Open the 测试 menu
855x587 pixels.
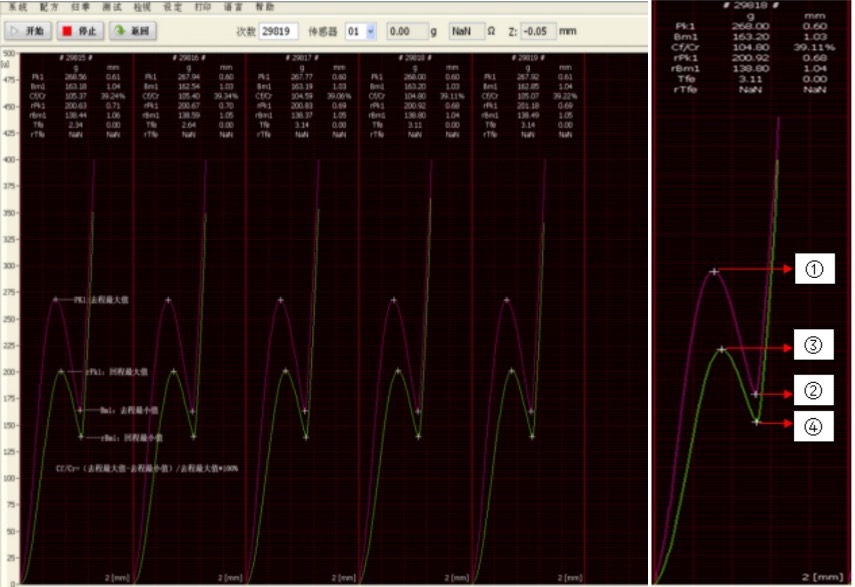coord(112,7)
